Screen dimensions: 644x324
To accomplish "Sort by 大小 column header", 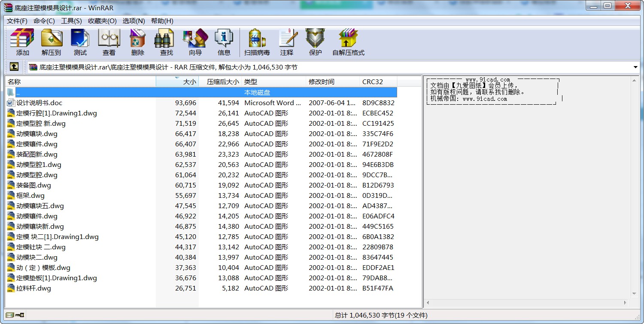I will click(x=177, y=82).
